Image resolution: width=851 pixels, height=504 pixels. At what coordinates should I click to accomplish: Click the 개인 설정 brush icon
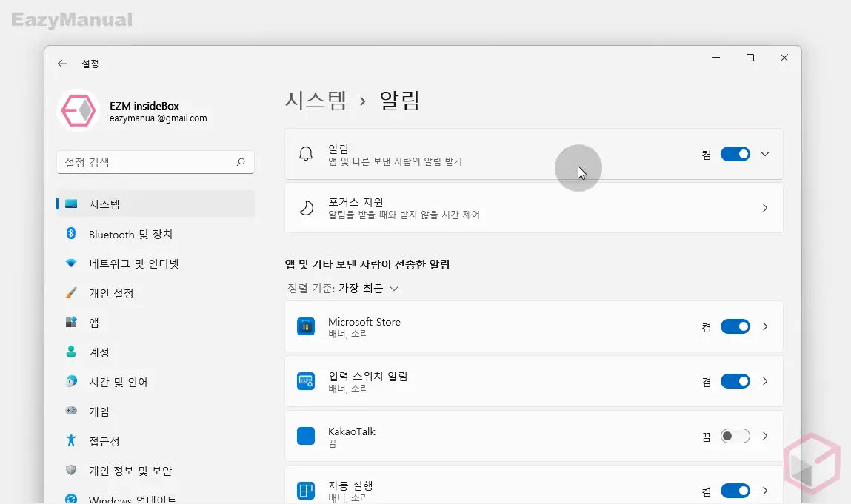[70, 292]
